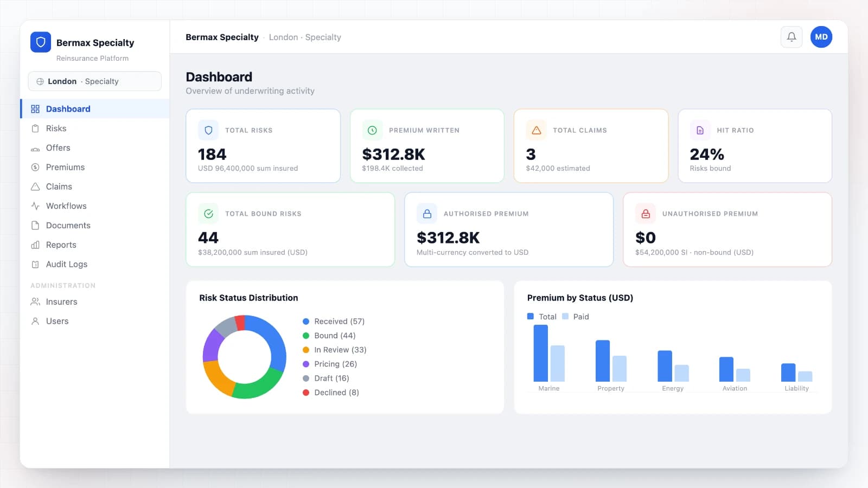Click the Marine total premium bar

[x=541, y=353]
